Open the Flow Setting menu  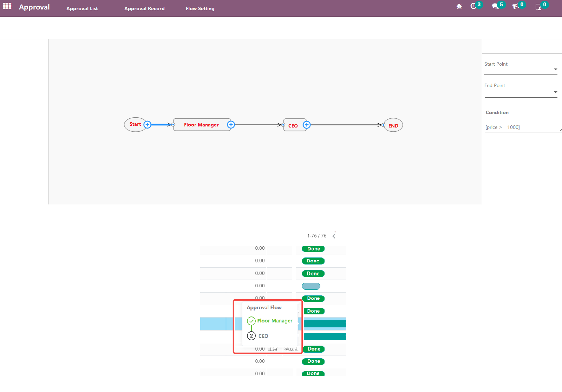tap(200, 8)
